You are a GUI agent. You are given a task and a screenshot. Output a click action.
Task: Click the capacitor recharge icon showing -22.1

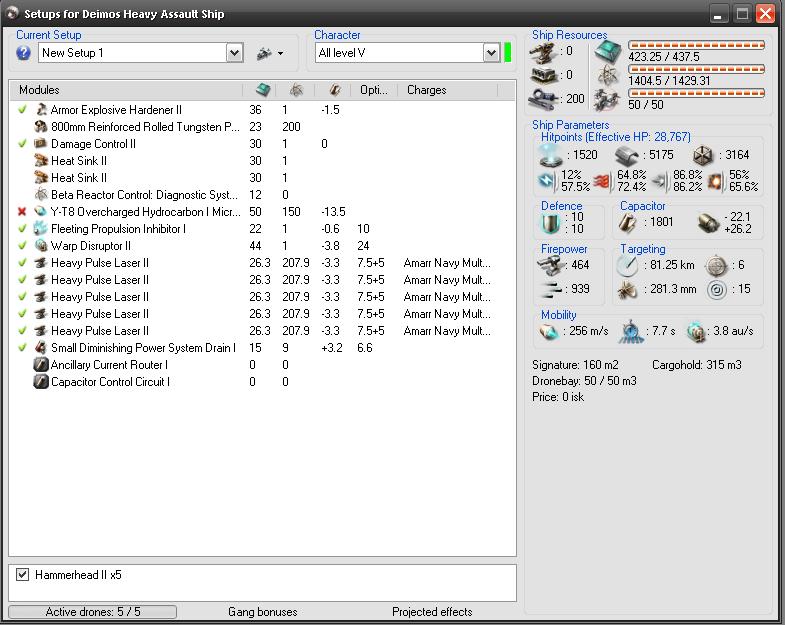click(x=709, y=223)
